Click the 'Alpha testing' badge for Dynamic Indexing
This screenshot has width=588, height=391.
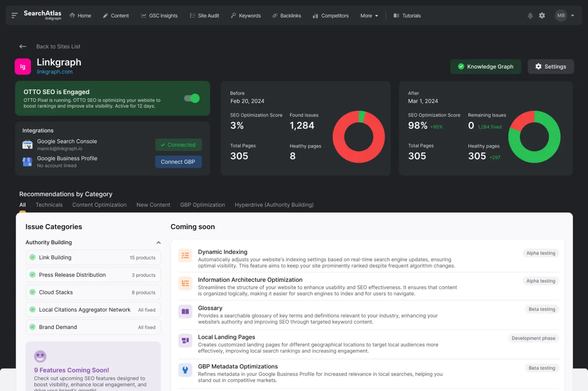[x=541, y=253]
